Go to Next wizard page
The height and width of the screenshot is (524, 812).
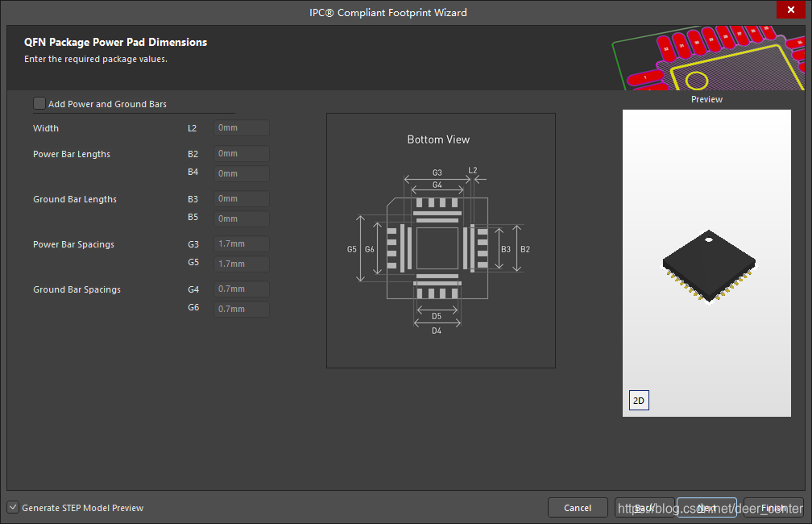click(x=706, y=507)
